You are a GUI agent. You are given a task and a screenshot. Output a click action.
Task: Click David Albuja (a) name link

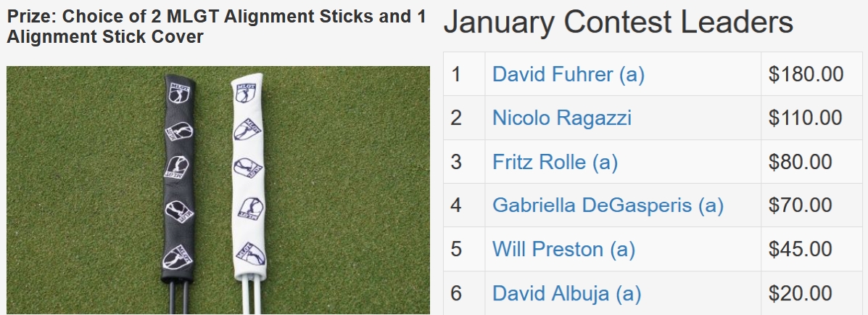566,293
